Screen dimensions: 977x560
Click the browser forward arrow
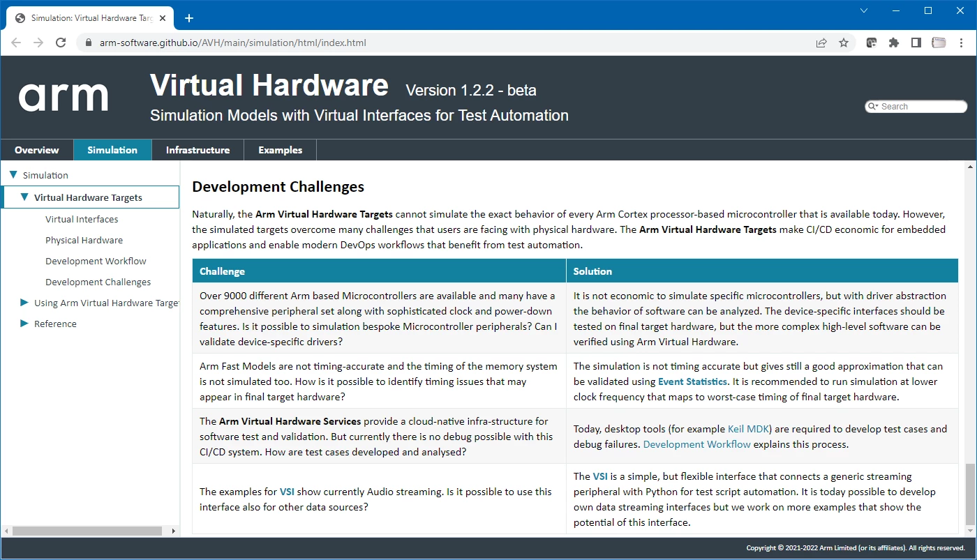tap(38, 43)
